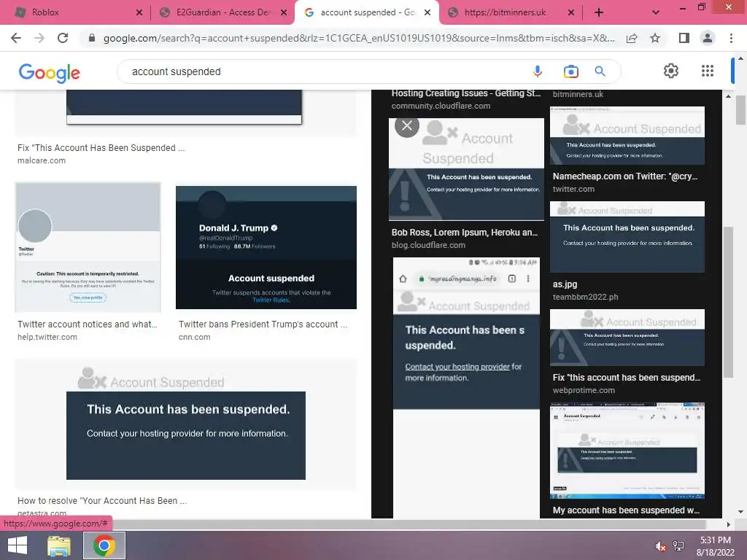Open How to resolve Your Account result
747x560 pixels.
[102, 500]
